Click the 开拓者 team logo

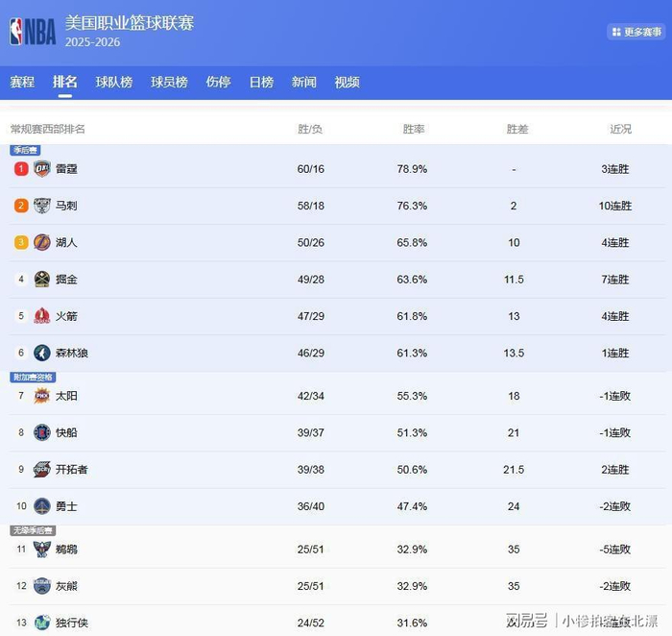coord(42,469)
